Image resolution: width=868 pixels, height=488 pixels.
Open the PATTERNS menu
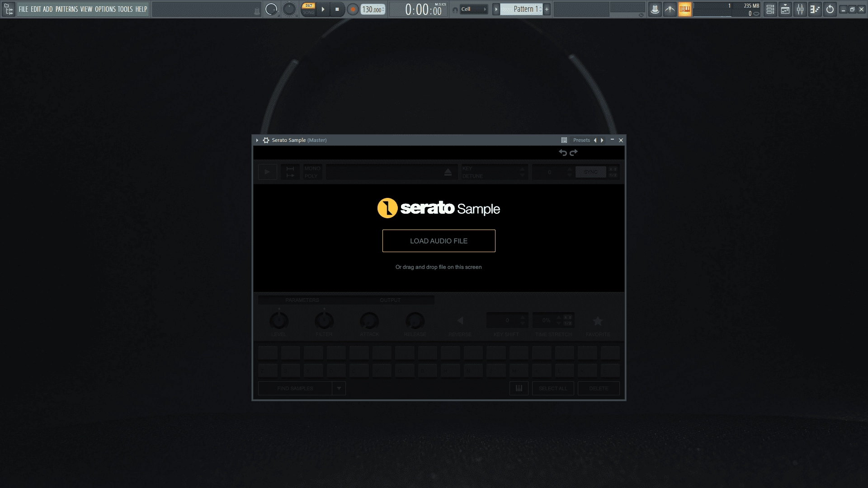pos(66,9)
